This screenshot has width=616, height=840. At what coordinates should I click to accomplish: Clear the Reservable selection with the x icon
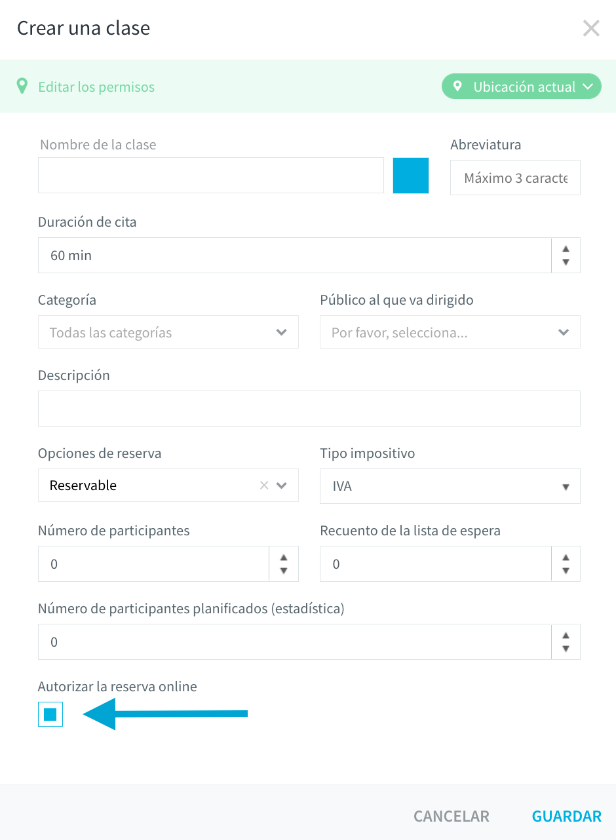[264, 486]
